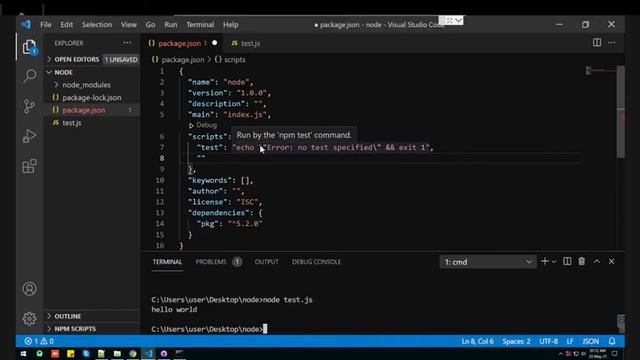Split the editor to the right
640x360 pixels.
click(597, 42)
